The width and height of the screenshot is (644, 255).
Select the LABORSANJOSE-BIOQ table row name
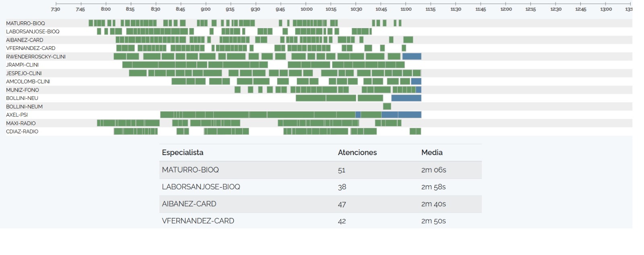201,187
